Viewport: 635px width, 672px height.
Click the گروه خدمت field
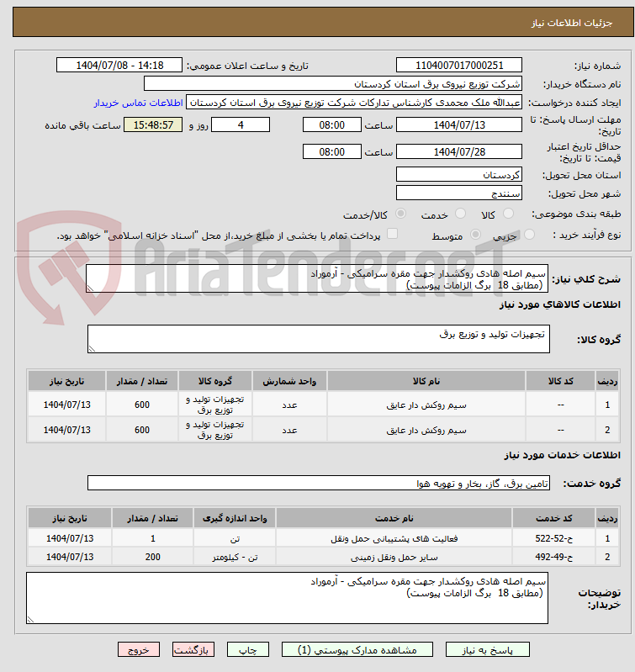click(x=319, y=483)
